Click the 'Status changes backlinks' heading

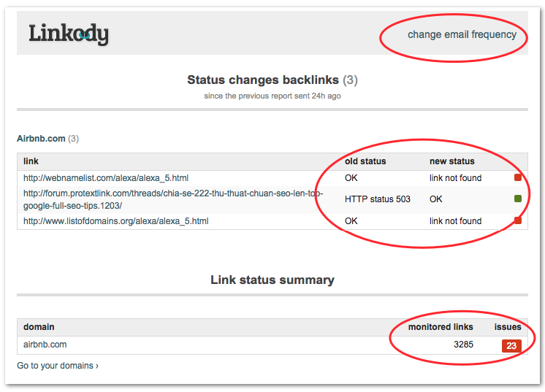(272, 80)
